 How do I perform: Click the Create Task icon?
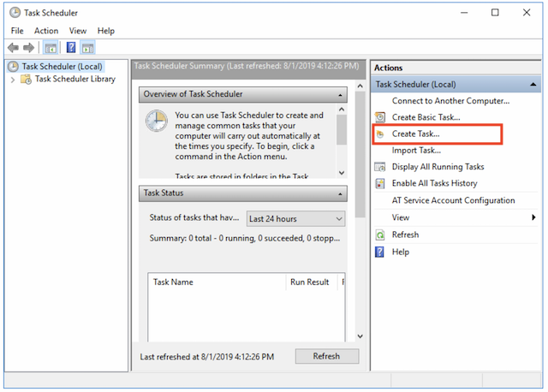(380, 134)
